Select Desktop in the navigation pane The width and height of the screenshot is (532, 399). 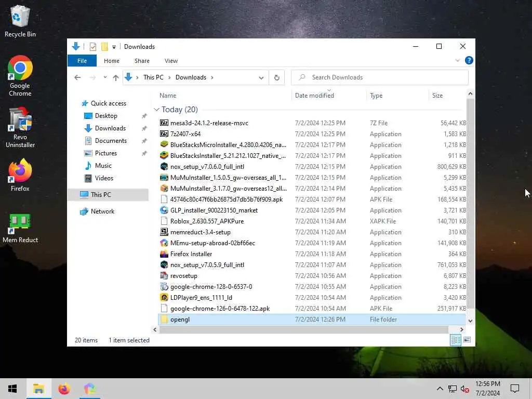click(106, 116)
